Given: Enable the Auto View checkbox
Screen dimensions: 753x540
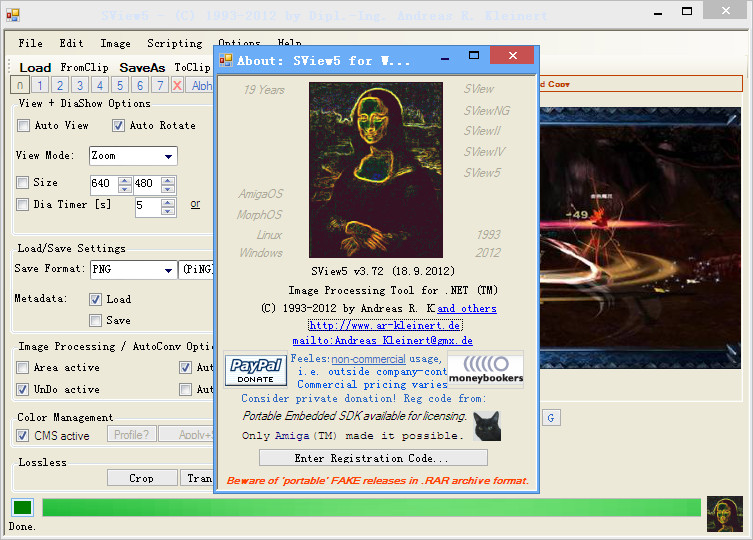Looking at the screenshot, I should coord(23,126).
